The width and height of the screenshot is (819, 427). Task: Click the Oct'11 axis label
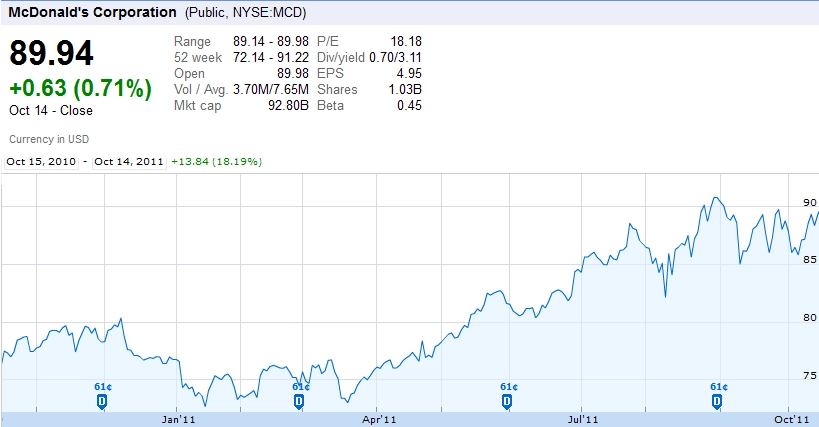tap(791, 420)
